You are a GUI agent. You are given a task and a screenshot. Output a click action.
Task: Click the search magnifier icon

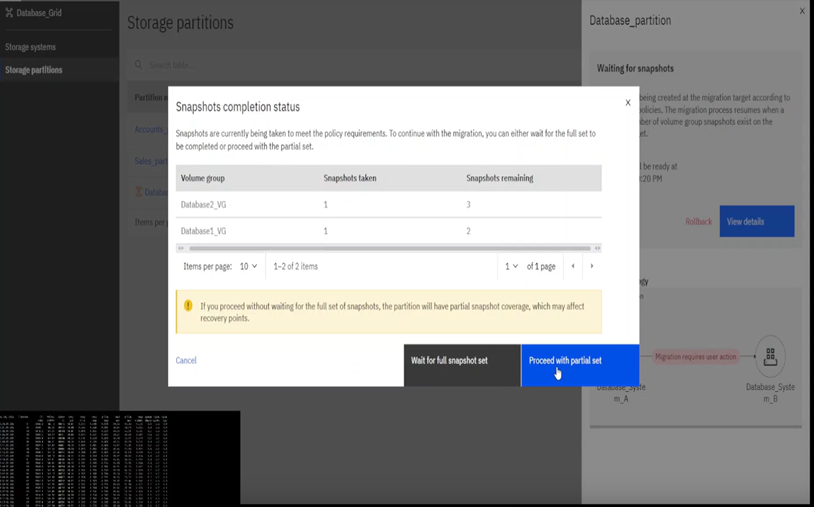tap(139, 65)
